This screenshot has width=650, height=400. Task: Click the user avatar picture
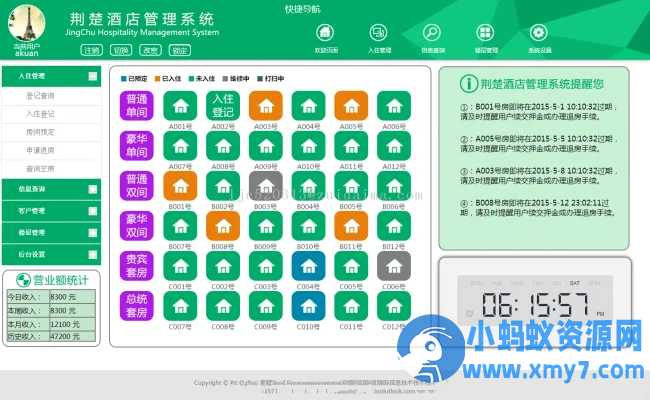27,23
